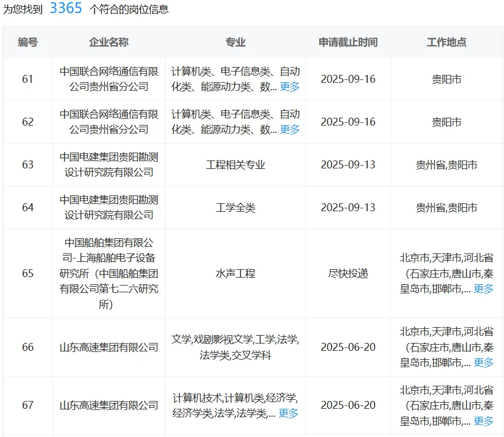Sort by the 专业 column header

click(x=234, y=42)
